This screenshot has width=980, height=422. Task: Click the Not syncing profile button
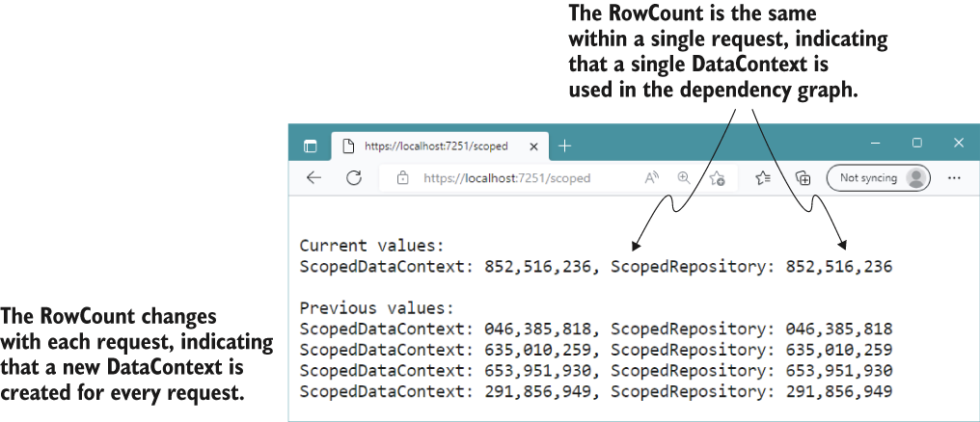[x=879, y=178]
